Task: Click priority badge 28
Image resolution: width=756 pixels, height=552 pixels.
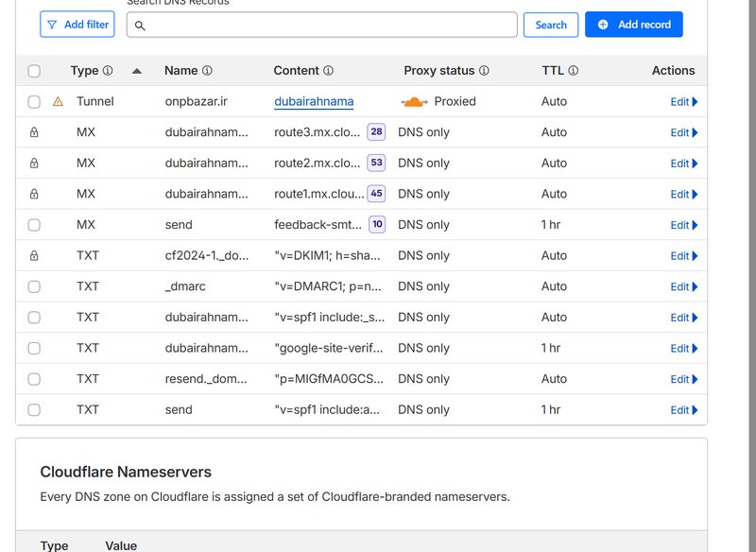Action: pos(376,132)
